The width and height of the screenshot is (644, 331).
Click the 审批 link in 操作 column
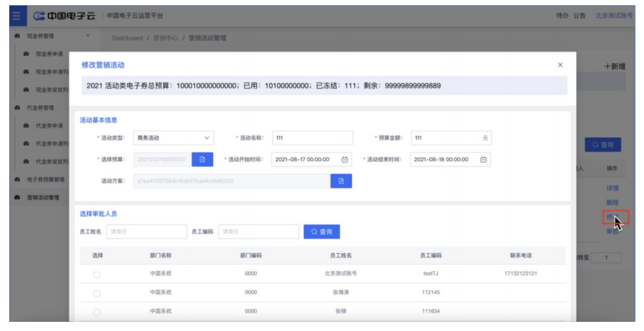click(x=613, y=232)
